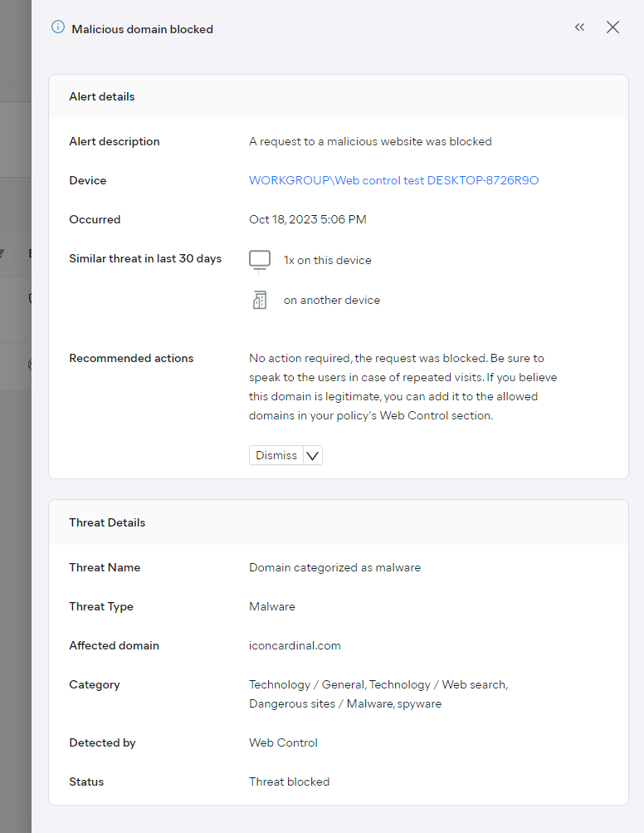This screenshot has height=833, width=644.
Task: Select the affected domain iconcardinal.com text
Action: (295, 645)
